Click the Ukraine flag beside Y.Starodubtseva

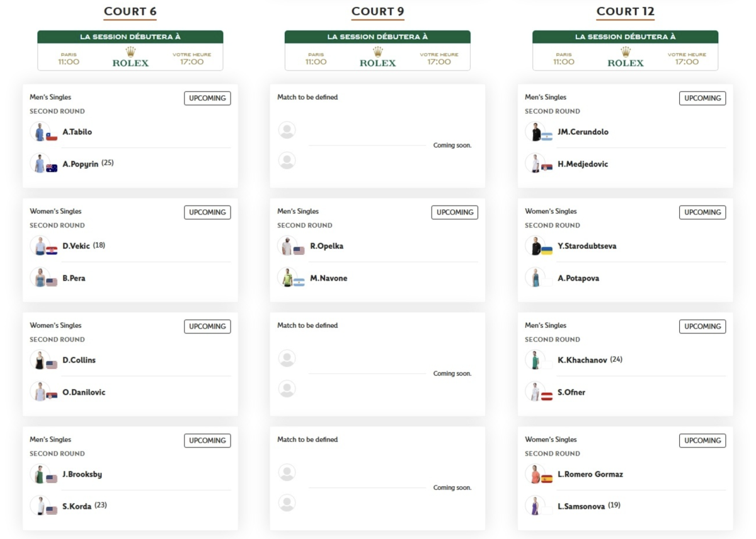click(x=547, y=250)
